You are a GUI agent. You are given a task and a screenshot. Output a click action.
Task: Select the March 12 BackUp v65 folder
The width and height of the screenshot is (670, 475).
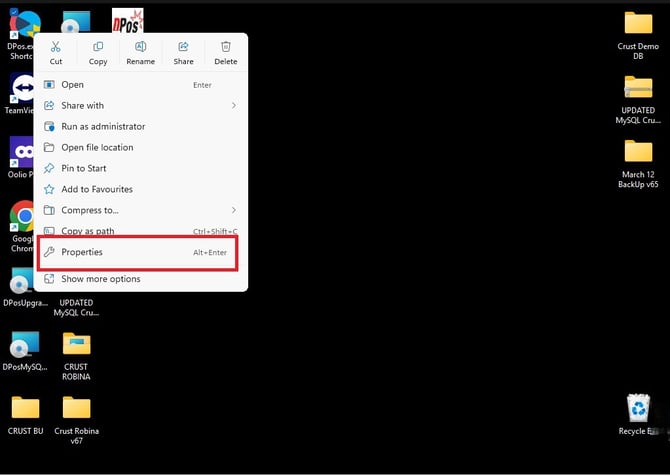tap(638, 151)
